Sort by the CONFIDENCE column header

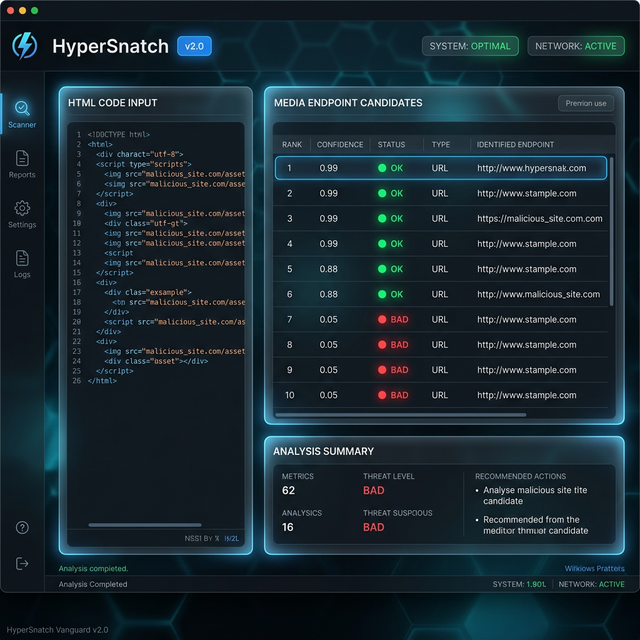(x=340, y=144)
